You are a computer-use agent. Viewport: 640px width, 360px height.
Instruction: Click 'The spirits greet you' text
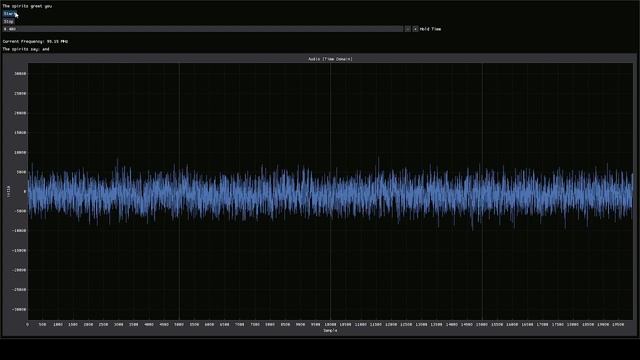pyautogui.click(x=27, y=6)
